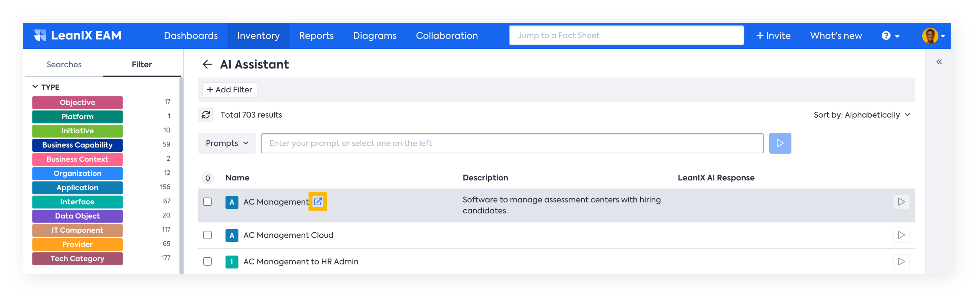980x303 pixels.
Task: Filter by the Platform type swatch
Action: point(77,117)
